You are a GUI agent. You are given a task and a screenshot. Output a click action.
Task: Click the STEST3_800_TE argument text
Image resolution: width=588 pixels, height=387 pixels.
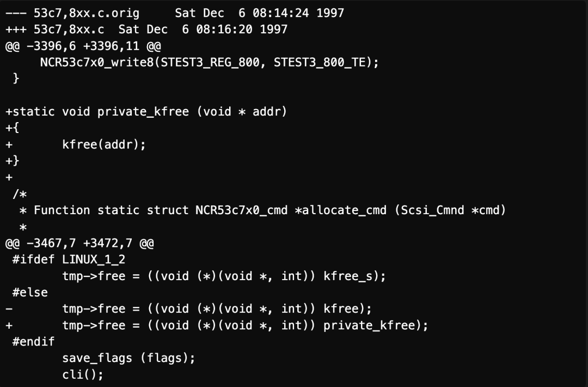coord(319,62)
